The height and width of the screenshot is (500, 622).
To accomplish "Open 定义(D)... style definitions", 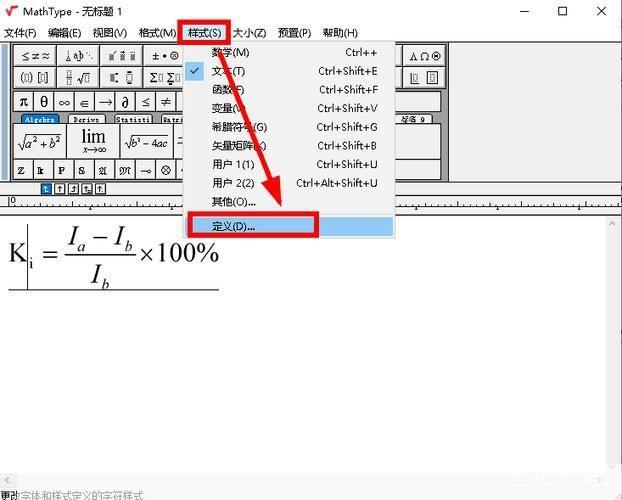I will tap(289, 227).
